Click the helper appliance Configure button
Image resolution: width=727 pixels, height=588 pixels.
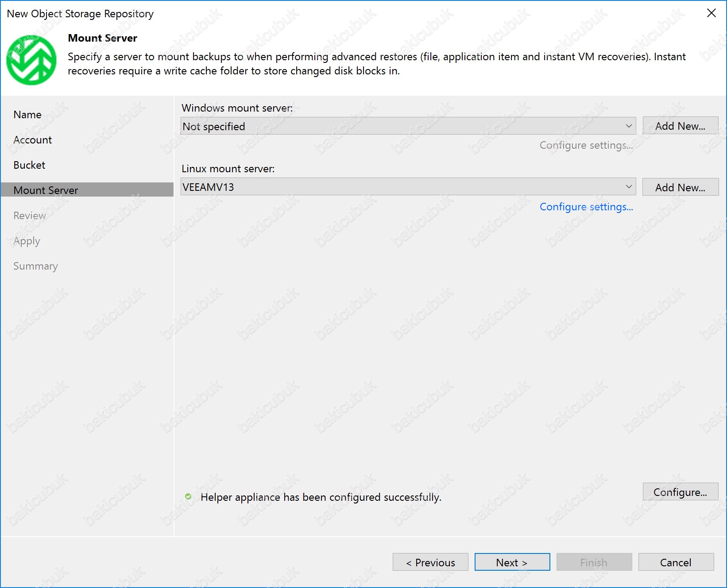[x=680, y=492]
